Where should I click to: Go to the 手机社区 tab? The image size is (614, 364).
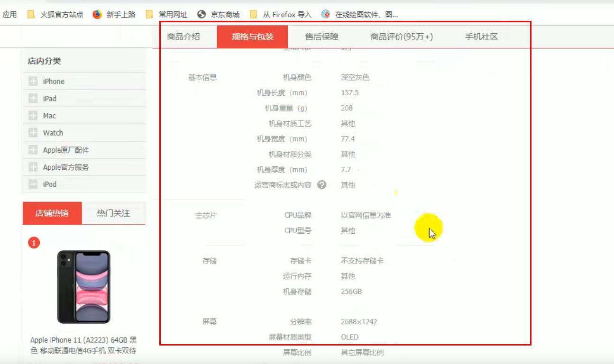[x=481, y=36]
